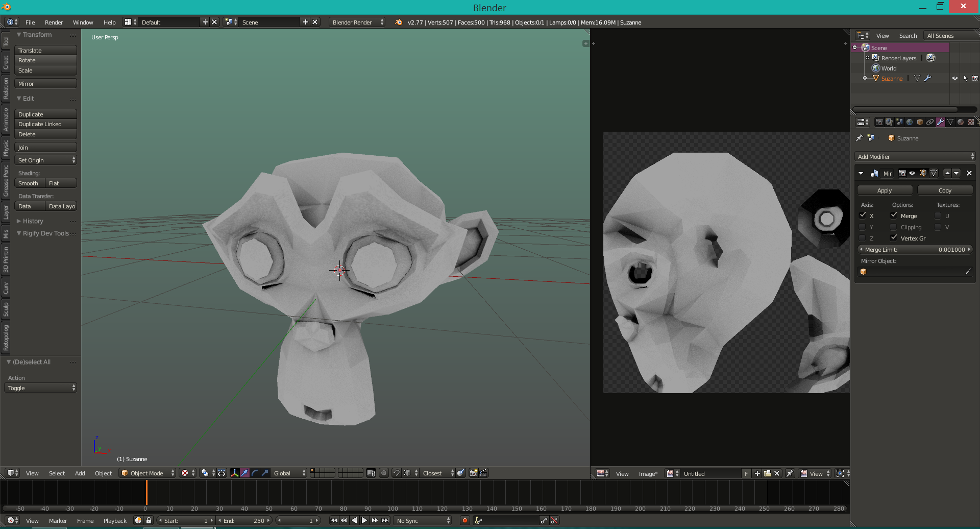Open the Material properties tab (sphere icon)

point(961,122)
